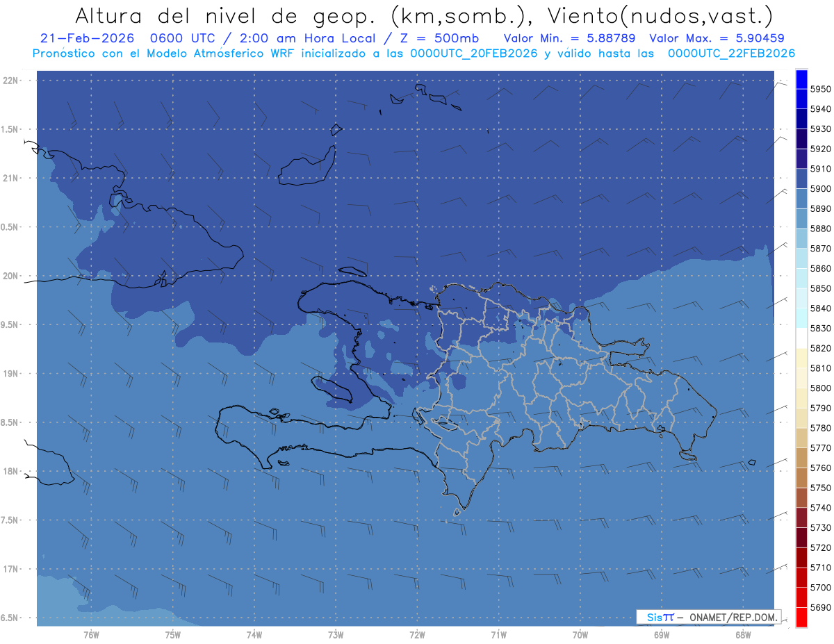Click the 75W longitude axis label
This screenshot has height=644, width=834.
point(172,634)
